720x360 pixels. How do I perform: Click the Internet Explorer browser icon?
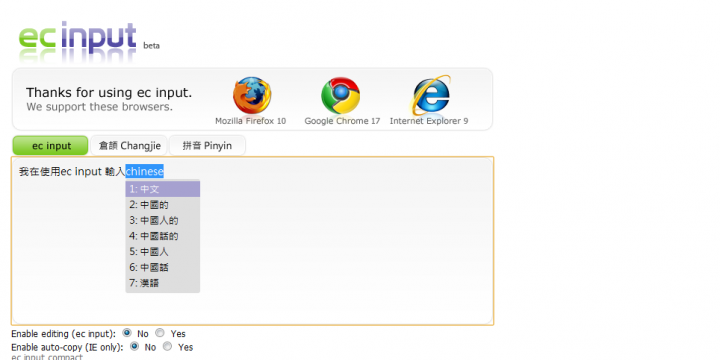(x=431, y=96)
